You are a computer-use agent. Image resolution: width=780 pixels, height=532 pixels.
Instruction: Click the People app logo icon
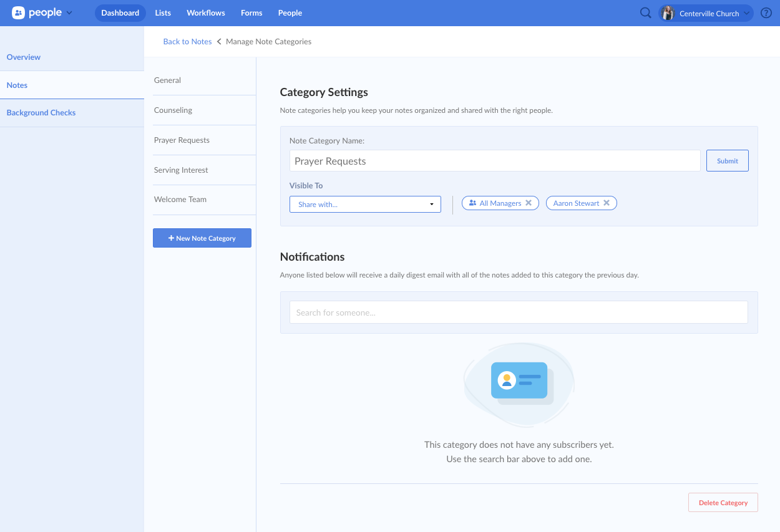click(x=18, y=13)
